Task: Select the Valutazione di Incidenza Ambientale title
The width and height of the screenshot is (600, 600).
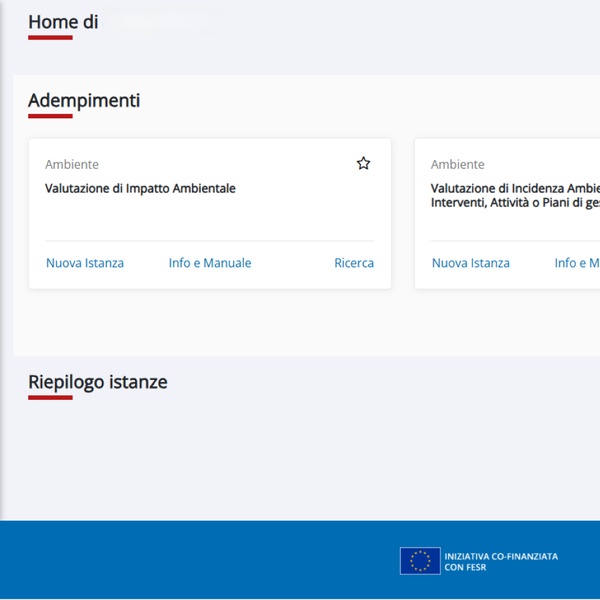Action: point(515,195)
